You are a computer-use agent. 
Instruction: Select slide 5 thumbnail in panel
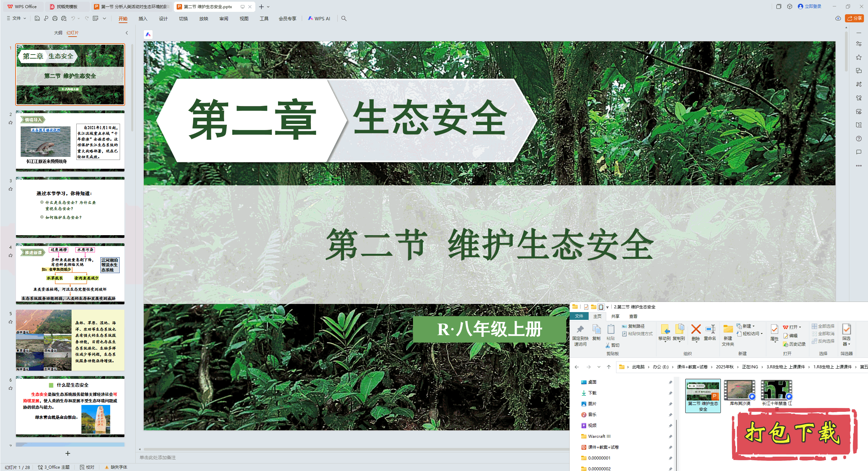(x=70, y=340)
